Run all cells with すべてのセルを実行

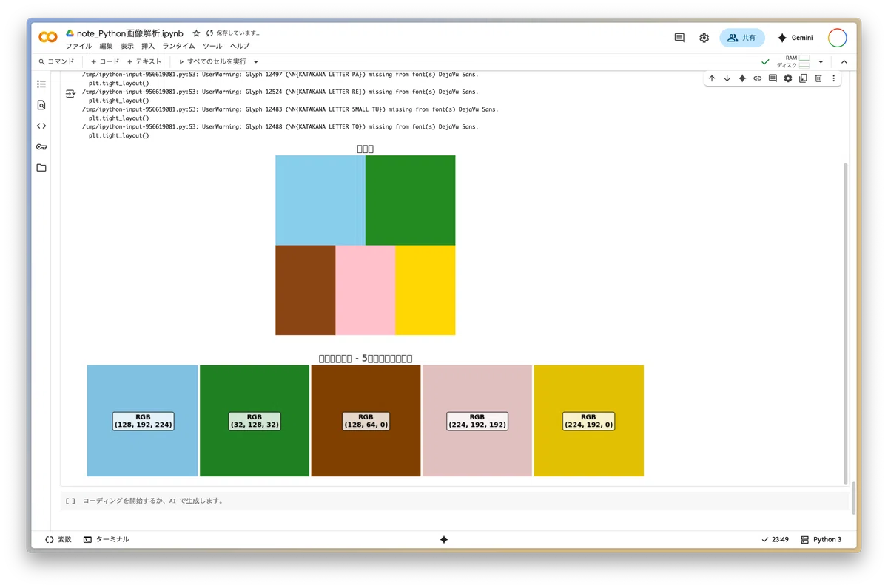212,62
